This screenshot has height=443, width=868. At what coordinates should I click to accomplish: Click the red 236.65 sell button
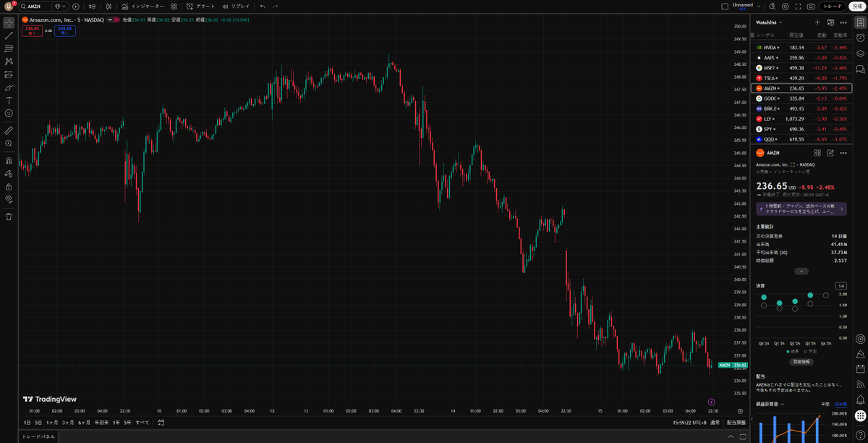pyautogui.click(x=32, y=30)
